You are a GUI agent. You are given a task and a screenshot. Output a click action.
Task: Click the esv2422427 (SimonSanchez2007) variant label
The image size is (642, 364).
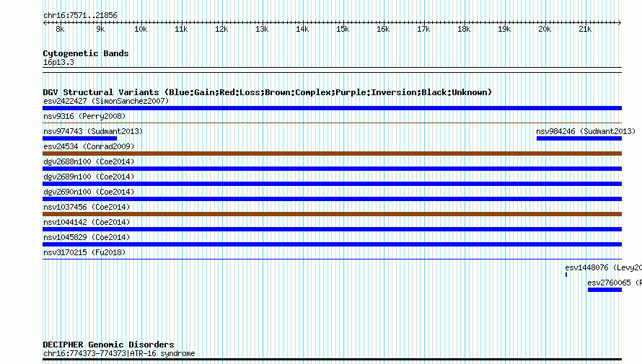(106, 101)
